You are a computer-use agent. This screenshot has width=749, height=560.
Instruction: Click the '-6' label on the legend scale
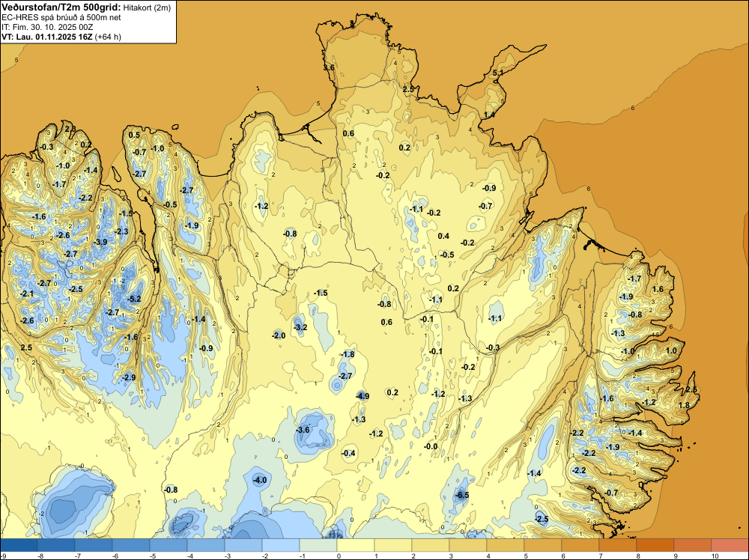115,556
